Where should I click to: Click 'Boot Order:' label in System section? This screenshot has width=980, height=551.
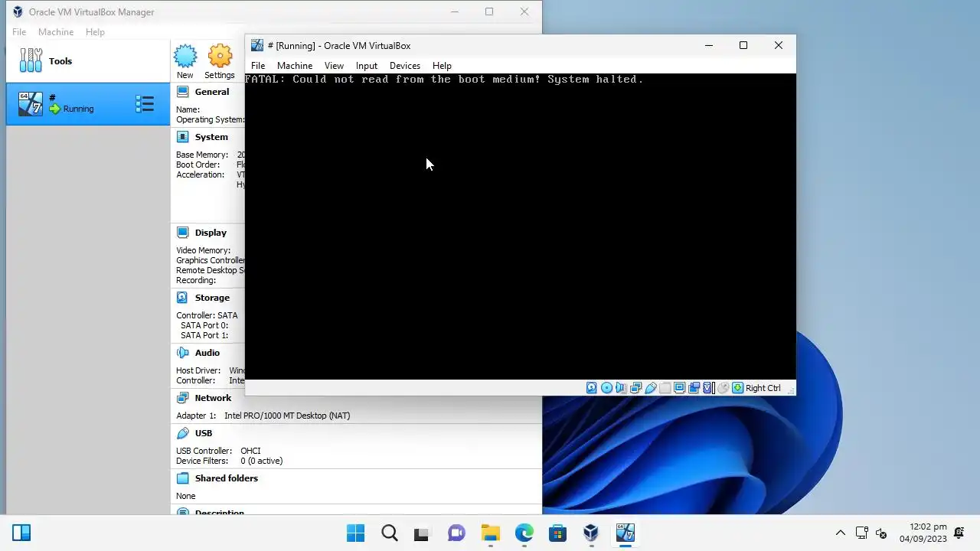tap(198, 165)
